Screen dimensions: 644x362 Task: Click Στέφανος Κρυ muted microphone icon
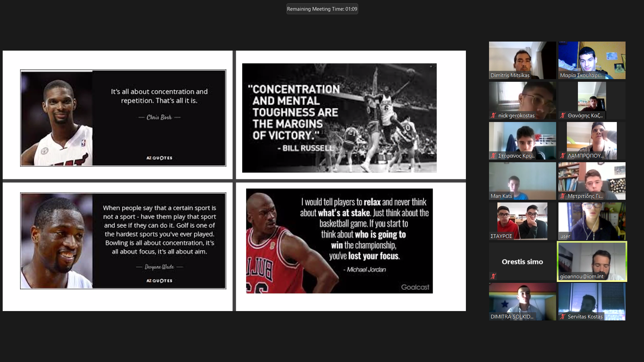tap(493, 156)
